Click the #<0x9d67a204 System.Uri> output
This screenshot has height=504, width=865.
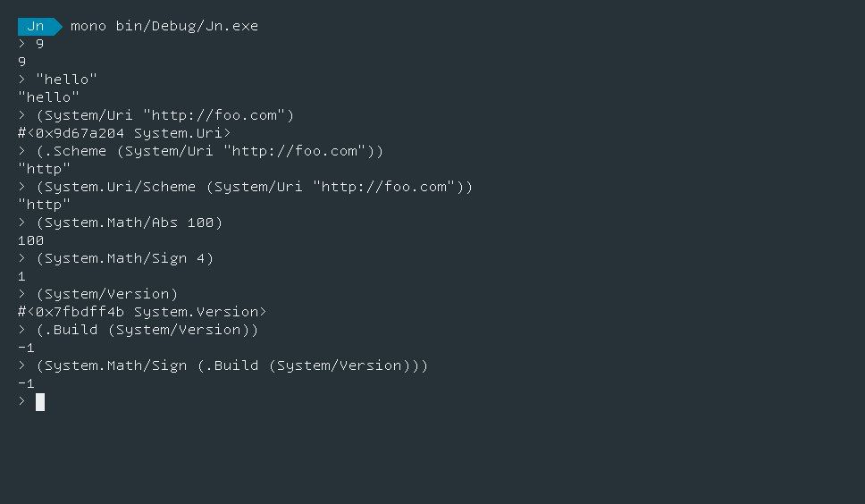[124, 133]
